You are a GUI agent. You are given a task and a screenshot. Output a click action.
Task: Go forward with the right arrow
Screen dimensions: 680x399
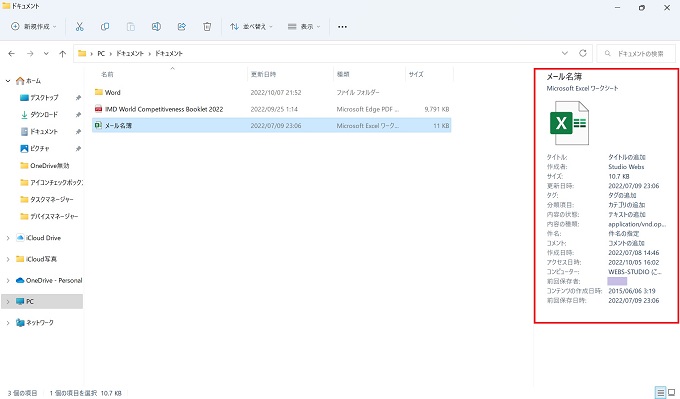[30, 53]
